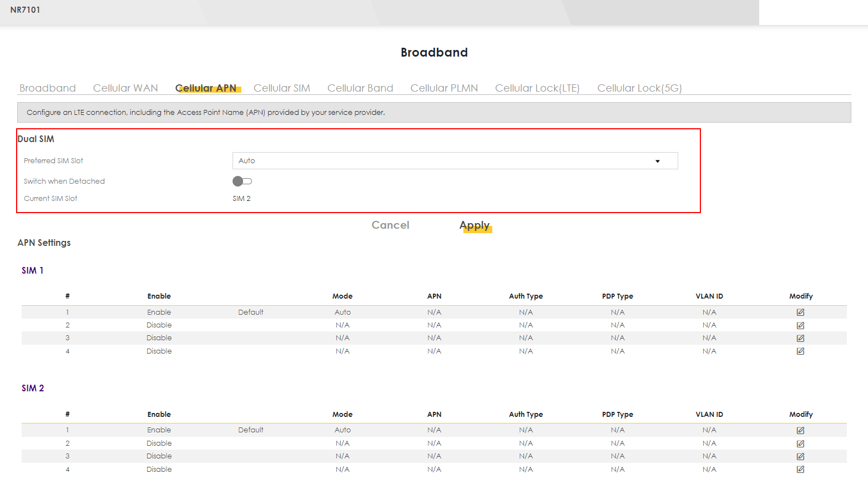Image resolution: width=868 pixels, height=494 pixels.
Task: Edit SIM 1 APN entry 2
Action: (800, 325)
